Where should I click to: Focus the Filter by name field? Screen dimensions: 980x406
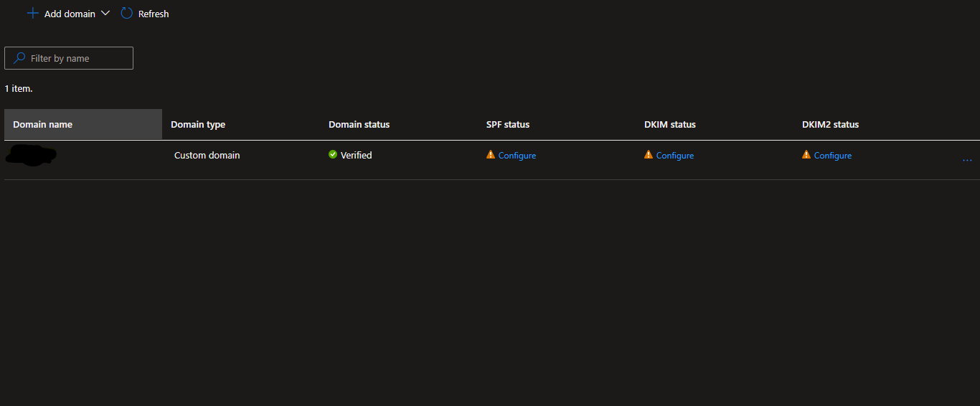(x=69, y=58)
